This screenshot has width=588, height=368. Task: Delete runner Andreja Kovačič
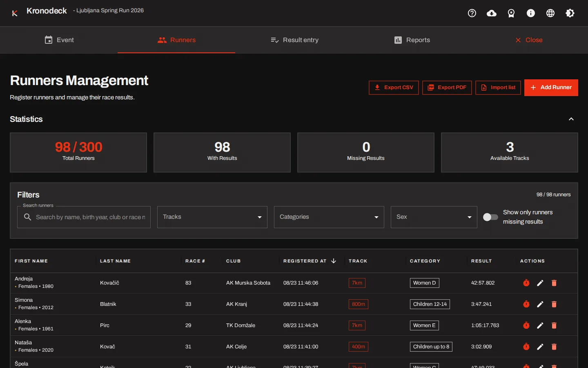(x=554, y=283)
